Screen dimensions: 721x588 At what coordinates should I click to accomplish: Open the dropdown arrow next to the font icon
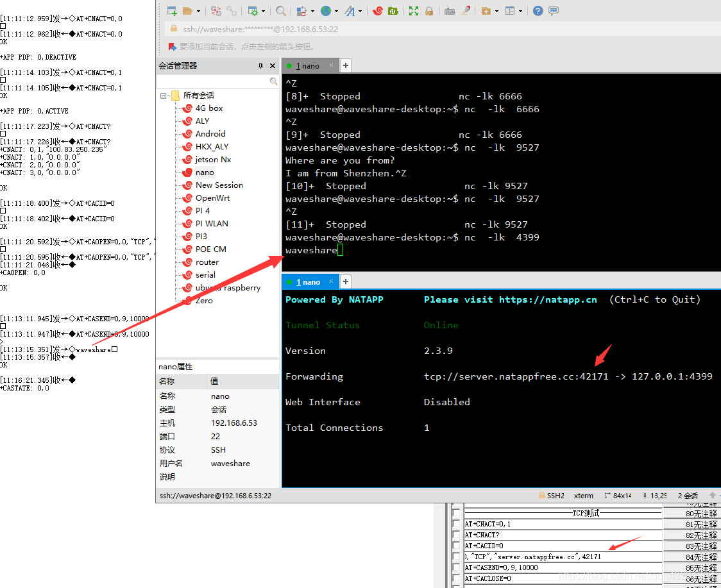coord(360,11)
